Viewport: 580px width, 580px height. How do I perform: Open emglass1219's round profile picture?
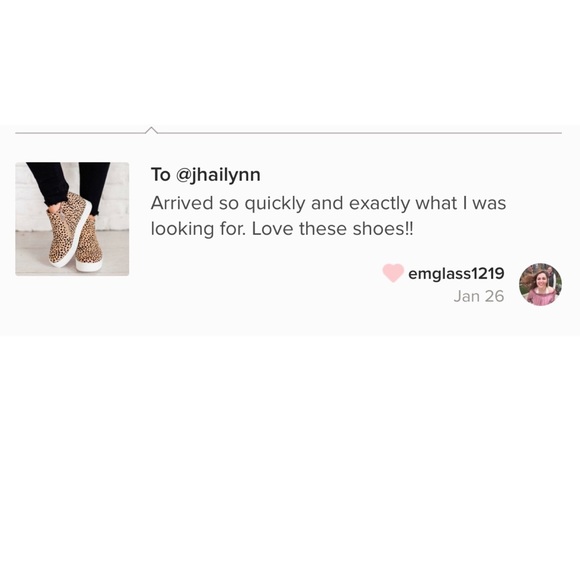tap(540, 284)
